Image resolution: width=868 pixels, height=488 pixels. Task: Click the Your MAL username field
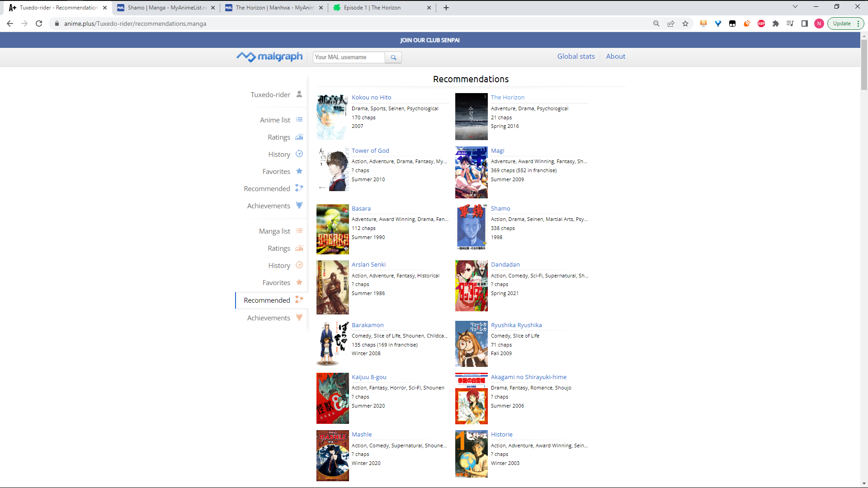pos(349,57)
